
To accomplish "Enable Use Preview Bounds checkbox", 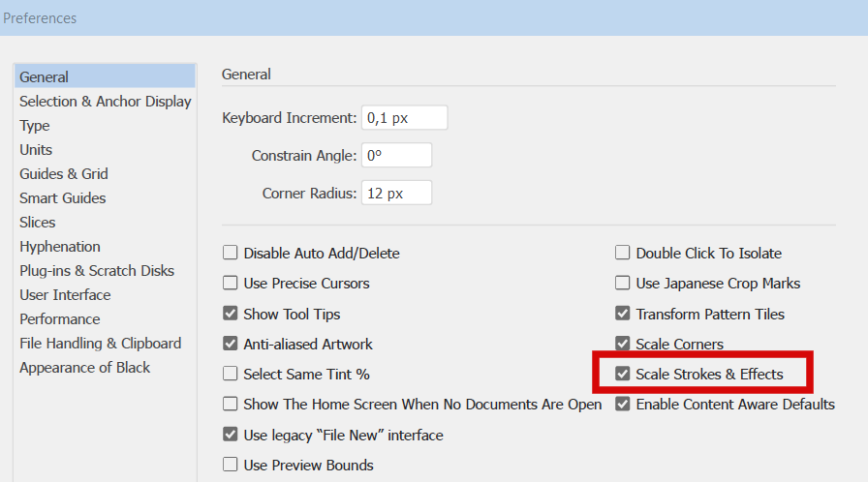I will pyautogui.click(x=231, y=465).
